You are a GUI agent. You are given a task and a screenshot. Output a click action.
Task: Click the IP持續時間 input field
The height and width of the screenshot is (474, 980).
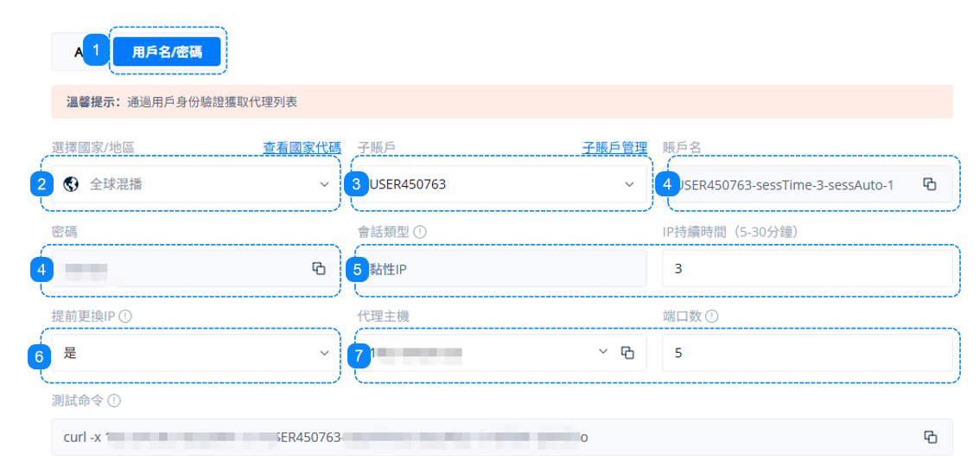807,269
